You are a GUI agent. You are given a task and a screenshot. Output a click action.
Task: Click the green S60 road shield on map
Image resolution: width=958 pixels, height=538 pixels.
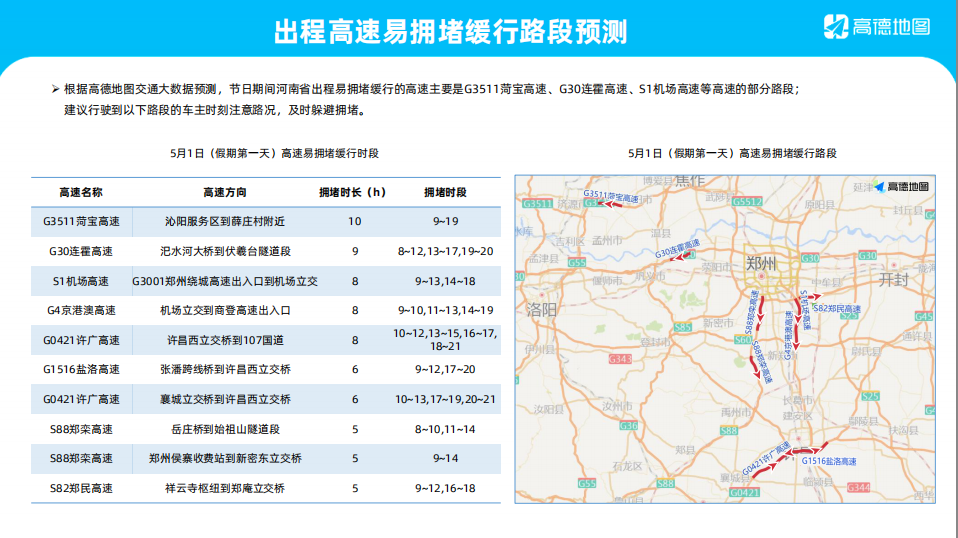pyautogui.click(x=743, y=340)
